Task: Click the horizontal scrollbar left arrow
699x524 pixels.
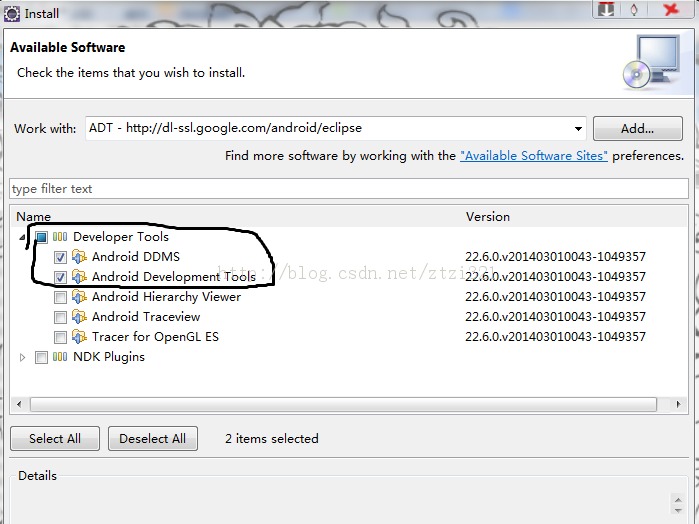Action: coord(19,404)
